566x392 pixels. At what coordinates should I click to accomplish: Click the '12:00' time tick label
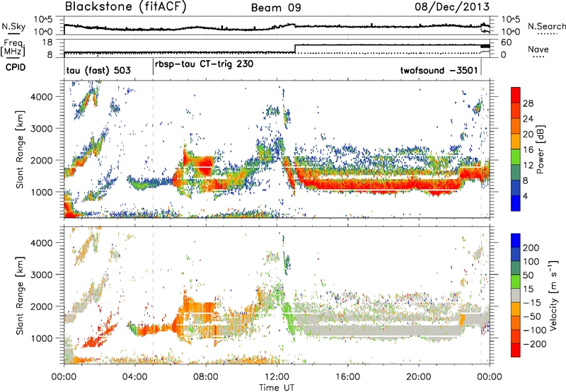(277, 377)
